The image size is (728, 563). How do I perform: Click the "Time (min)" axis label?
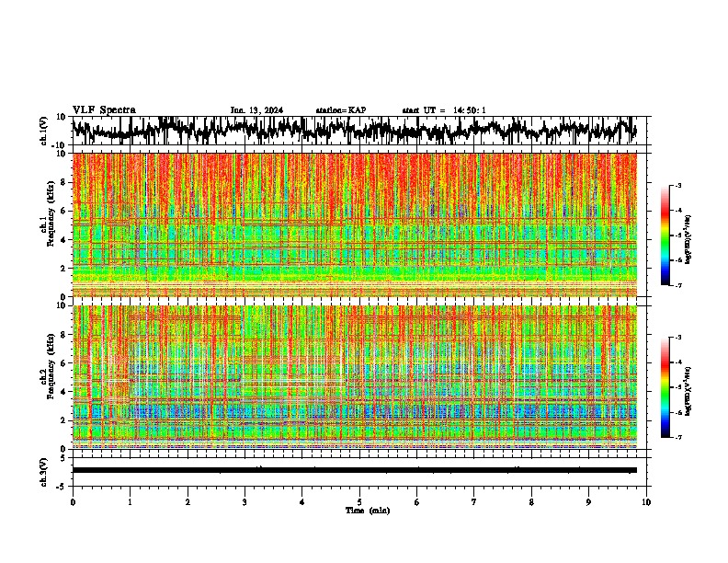368,511
